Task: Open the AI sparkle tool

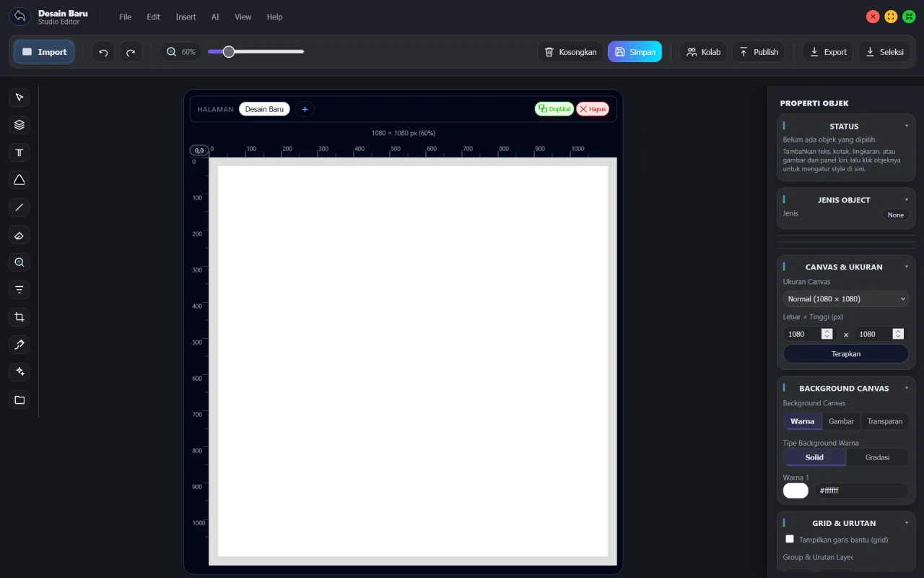Action: [x=19, y=372]
